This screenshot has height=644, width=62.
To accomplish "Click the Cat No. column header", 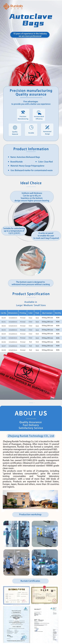I will [x=3, y=313].
